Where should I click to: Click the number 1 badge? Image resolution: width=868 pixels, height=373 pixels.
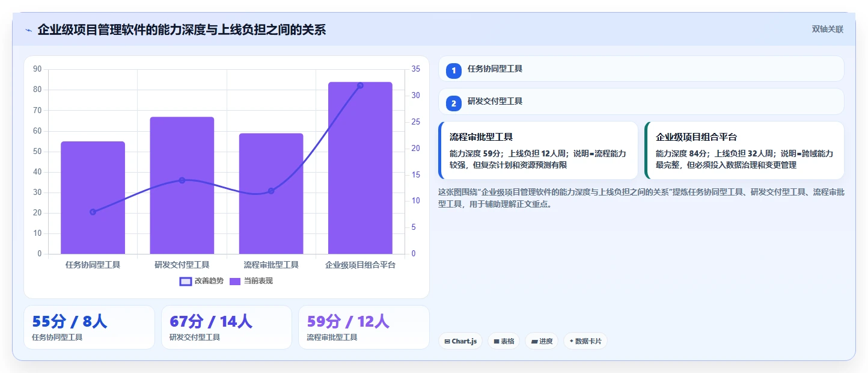pyautogui.click(x=454, y=71)
